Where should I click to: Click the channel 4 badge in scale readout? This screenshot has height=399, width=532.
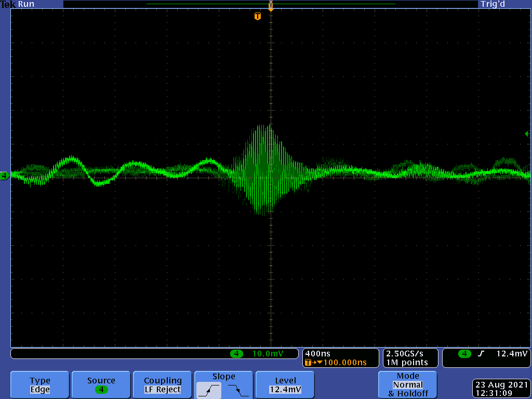click(x=236, y=354)
